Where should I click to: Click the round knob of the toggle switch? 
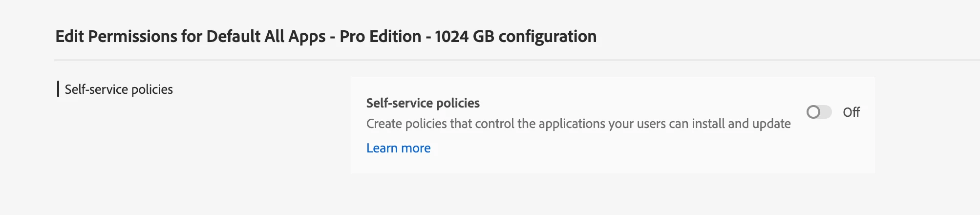point(813,112)
